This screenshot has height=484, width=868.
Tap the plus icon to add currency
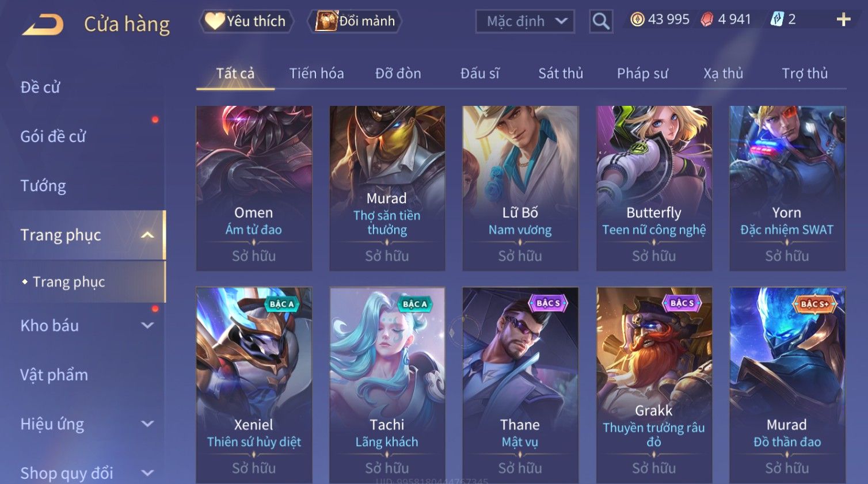point(843,20)
